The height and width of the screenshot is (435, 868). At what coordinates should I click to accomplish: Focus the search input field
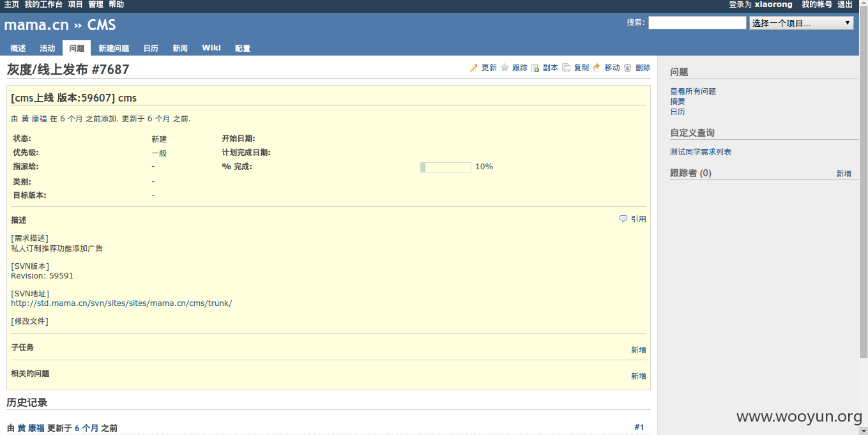697,23
